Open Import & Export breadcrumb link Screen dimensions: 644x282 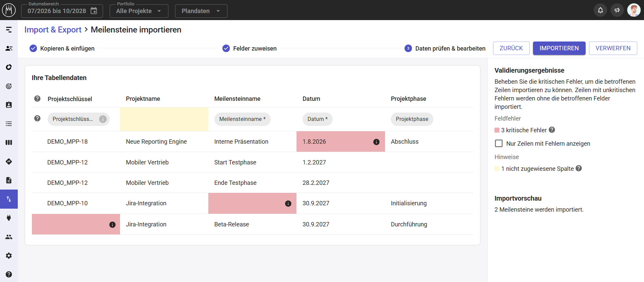point(53,30)
